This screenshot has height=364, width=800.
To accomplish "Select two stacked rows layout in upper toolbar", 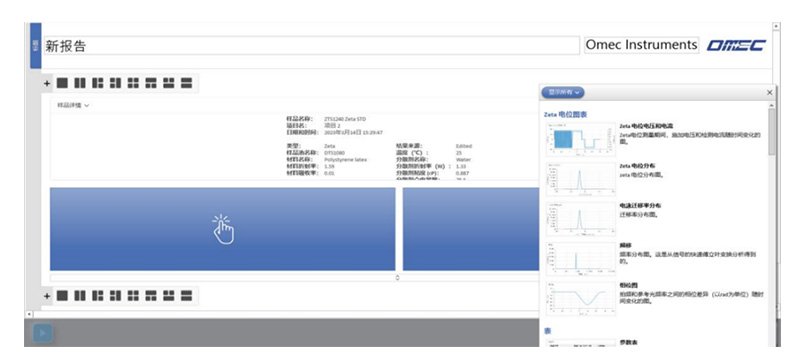I will click(187, 83).
